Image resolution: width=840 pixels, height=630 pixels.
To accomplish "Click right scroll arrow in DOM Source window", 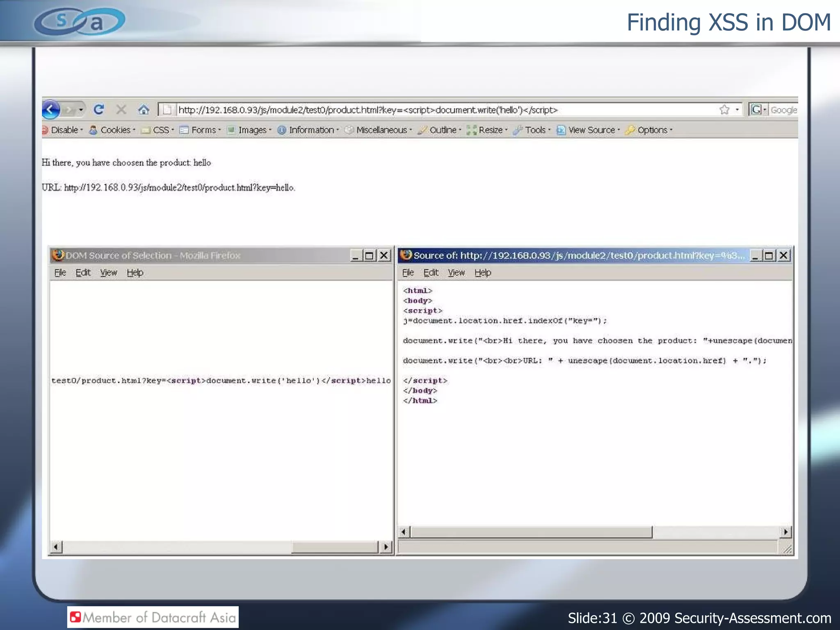I will click(386, 547).
